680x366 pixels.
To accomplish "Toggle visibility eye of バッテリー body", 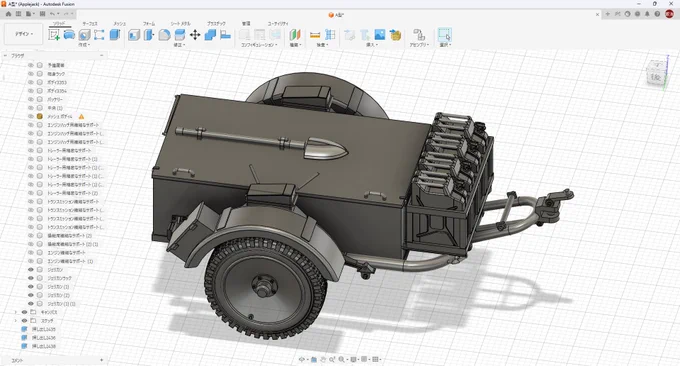I will [x=31, y=99].
